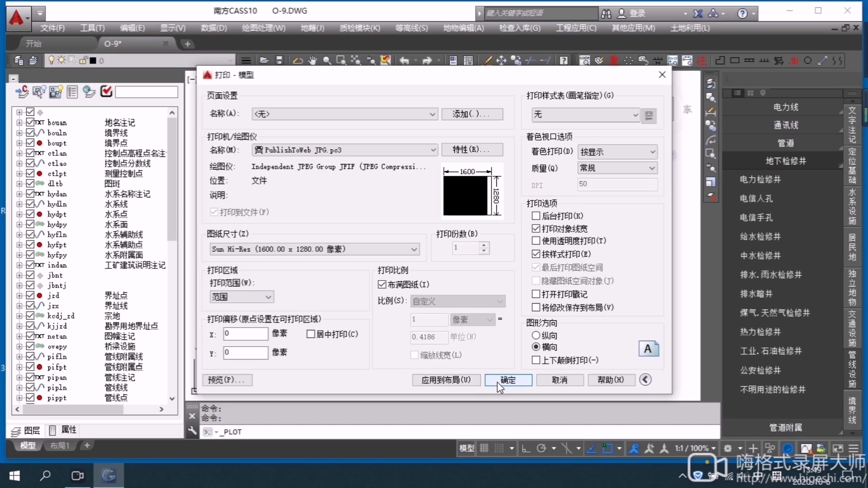Enable 将修改保存到布局 checkbox
The height and width of the screenshot is (488, 868).
(x=536, y=307)
